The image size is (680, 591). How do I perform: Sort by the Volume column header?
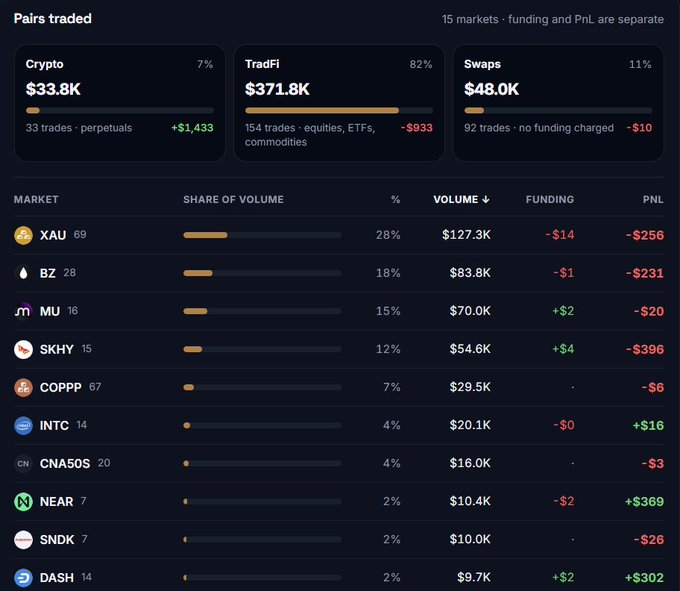pos(461,199)
